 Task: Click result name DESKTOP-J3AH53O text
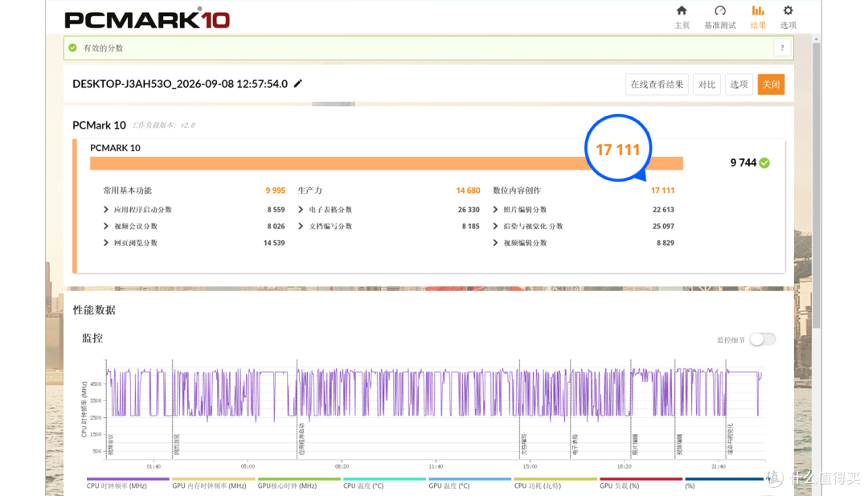pos(180,84)
